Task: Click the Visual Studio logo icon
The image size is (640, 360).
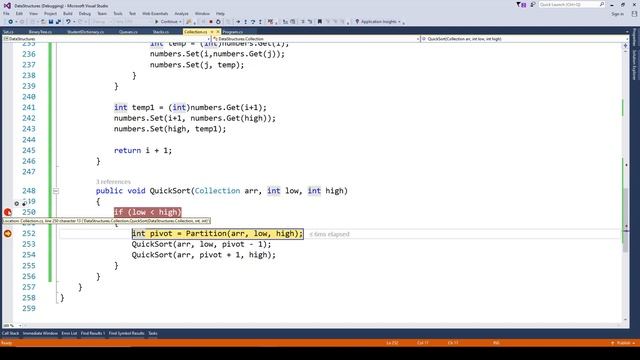Action: pos(7,5)
